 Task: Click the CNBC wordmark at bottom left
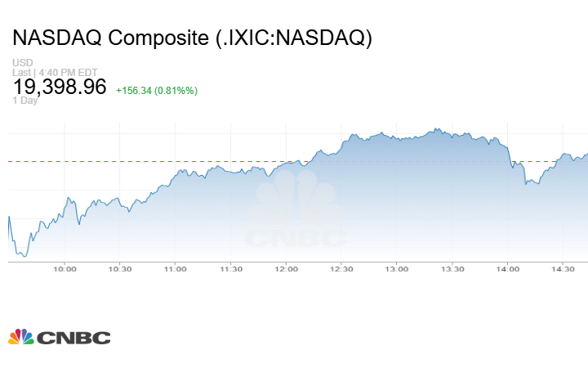[x=72, y=338]
